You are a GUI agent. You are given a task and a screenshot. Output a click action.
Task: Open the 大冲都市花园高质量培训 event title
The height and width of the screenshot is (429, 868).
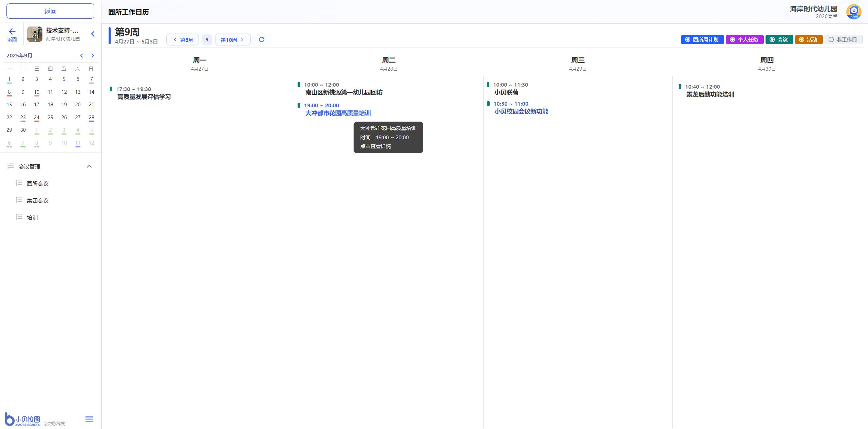click(x=338, y=113)
